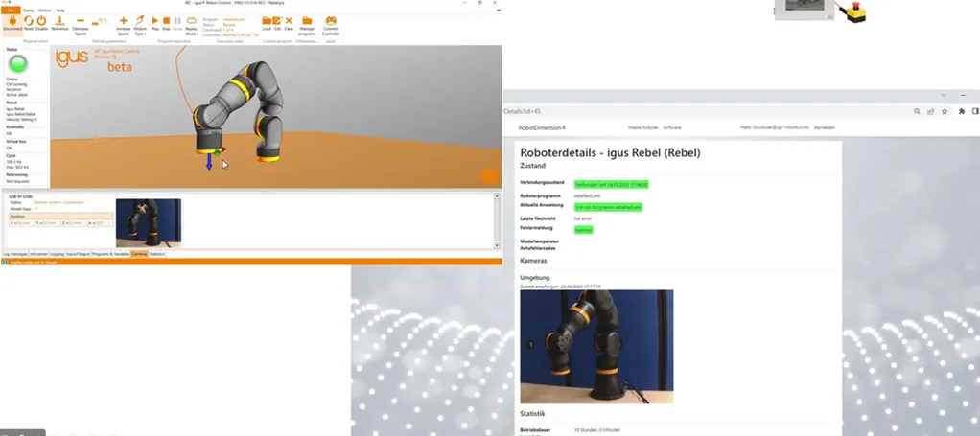The width and height of the screenshot is (980, 436).
Task: Open the Help ribbon tab
Action: (60, 11)
